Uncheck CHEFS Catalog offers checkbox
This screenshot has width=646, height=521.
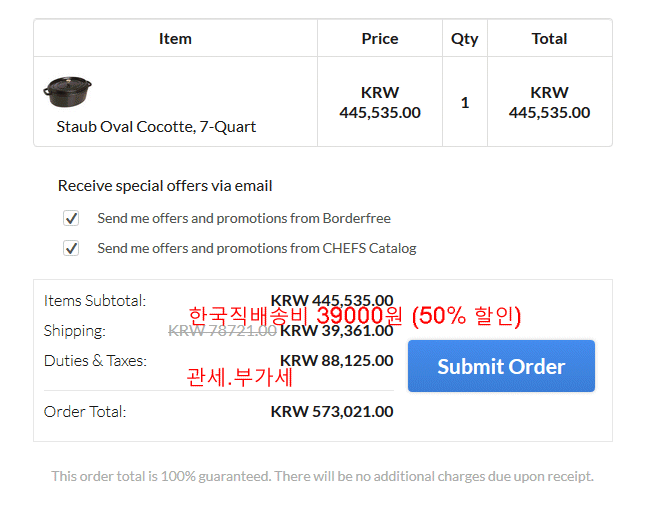pyautogui.click(x=71, y=248)
